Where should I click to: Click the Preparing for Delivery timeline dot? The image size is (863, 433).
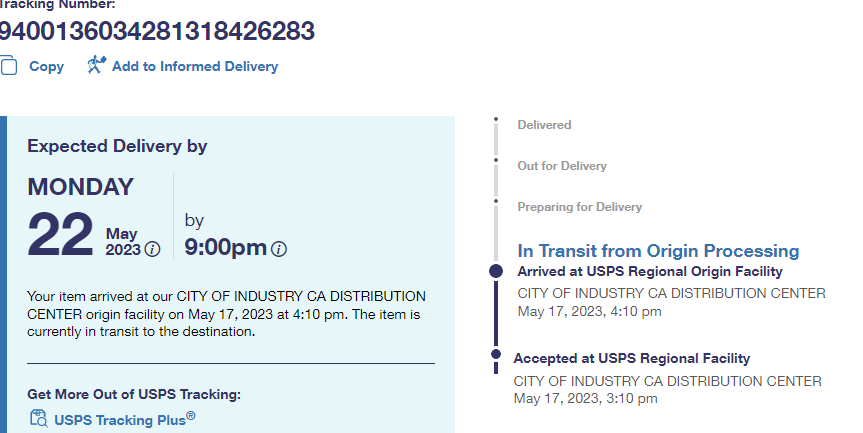[496, 201]
